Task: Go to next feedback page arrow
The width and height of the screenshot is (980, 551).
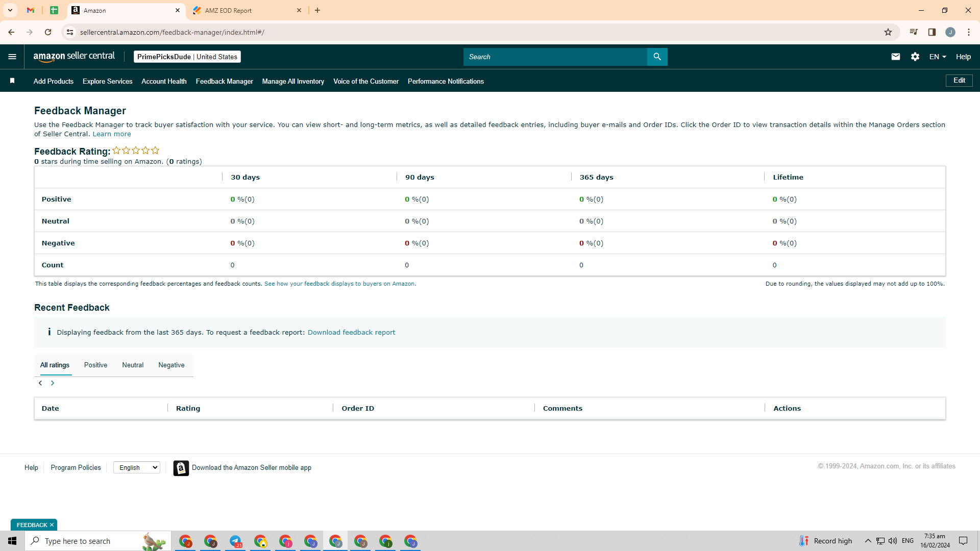Action: pyautogui.click(x=53, y=383)
